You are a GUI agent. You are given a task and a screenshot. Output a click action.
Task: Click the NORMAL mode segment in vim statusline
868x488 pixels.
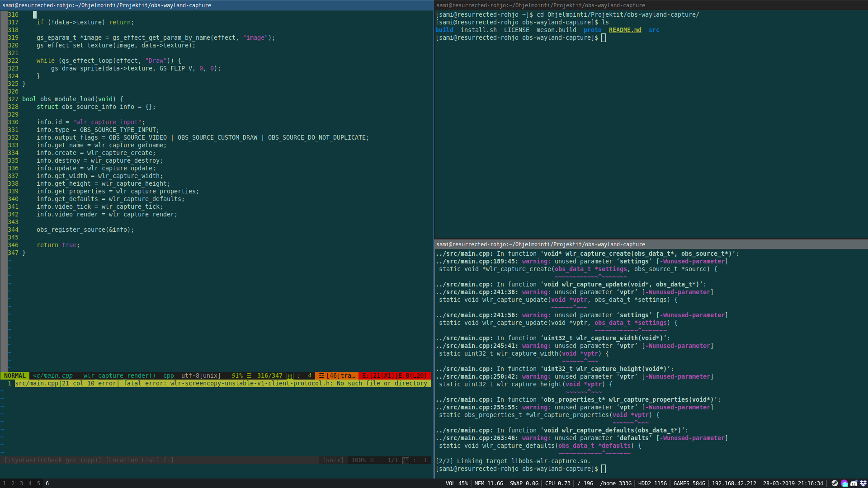click(14, 375)
